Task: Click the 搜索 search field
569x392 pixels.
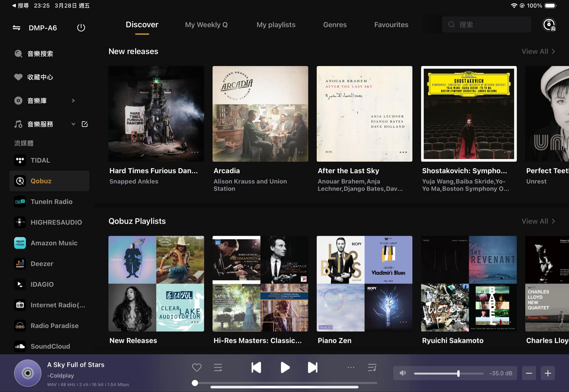Action: coord(486,25)
